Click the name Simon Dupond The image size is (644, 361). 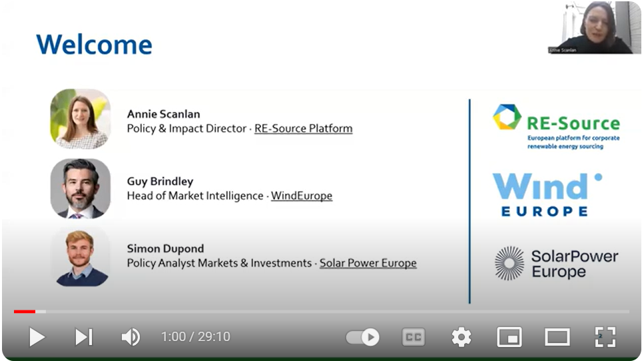[x=166, y=248]
